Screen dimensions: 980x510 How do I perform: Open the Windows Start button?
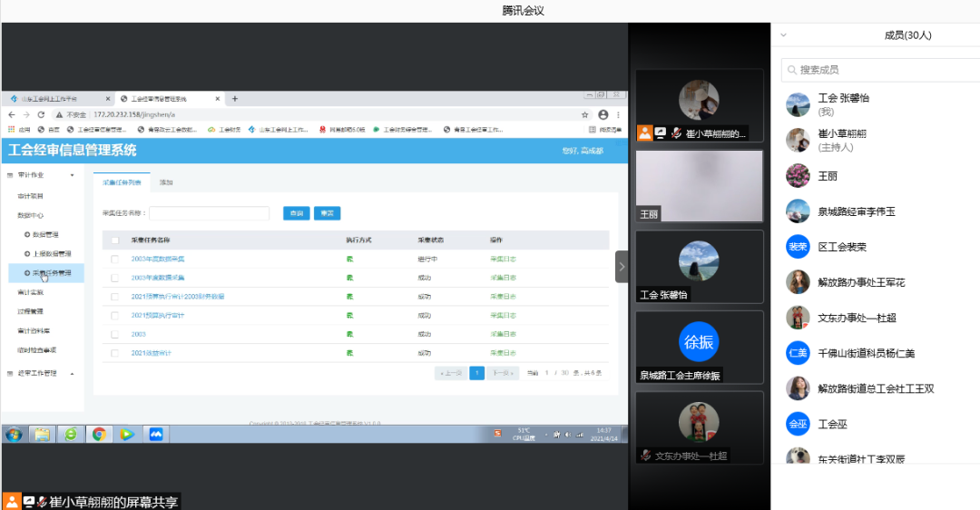[15, 434]
